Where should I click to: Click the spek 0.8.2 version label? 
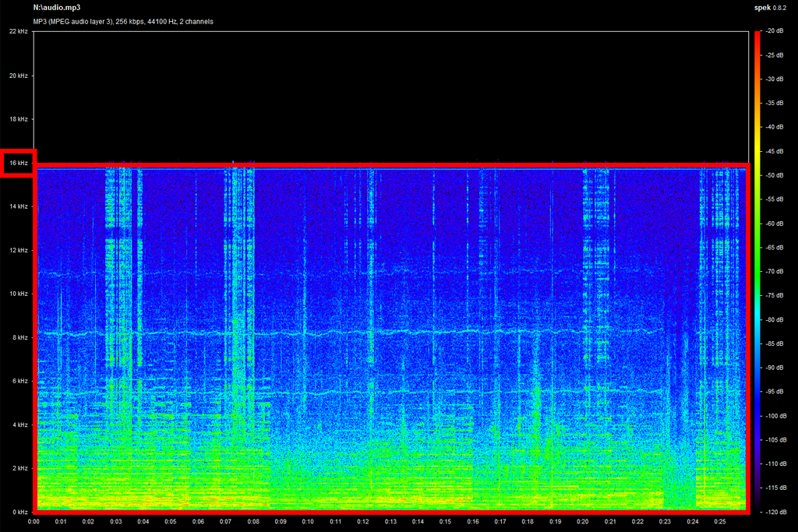click(x=770, y=8)
